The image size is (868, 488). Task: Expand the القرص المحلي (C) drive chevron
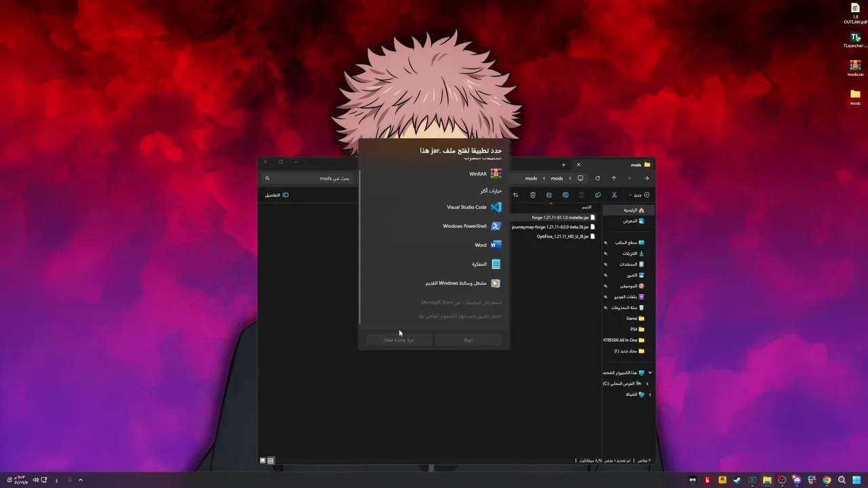click(x=648, y=384)
